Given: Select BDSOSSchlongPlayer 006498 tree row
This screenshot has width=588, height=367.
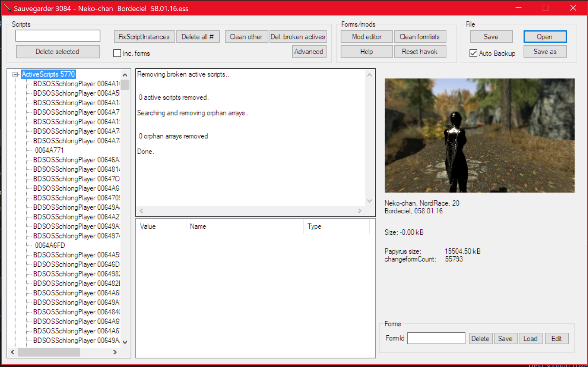Looking at the screenshot, I should 76,274.
